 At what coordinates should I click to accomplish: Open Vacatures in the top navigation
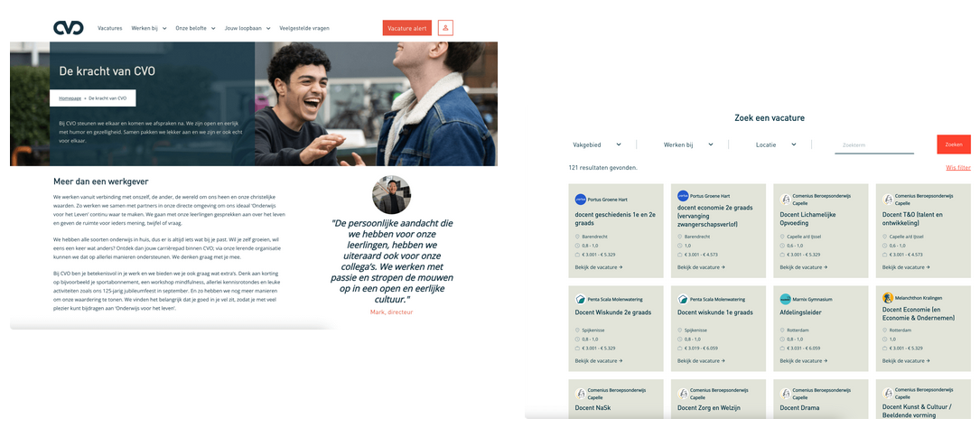tap(109, 28)
